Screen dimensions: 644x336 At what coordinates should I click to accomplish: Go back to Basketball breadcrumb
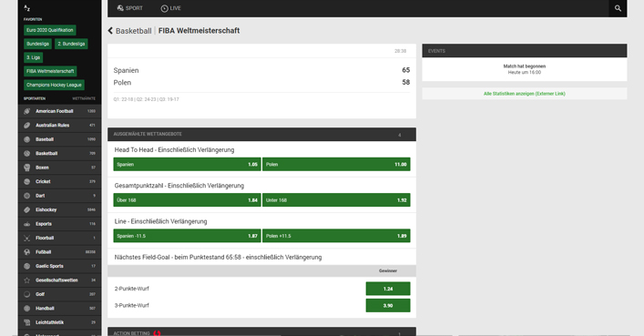coord(134,31)
